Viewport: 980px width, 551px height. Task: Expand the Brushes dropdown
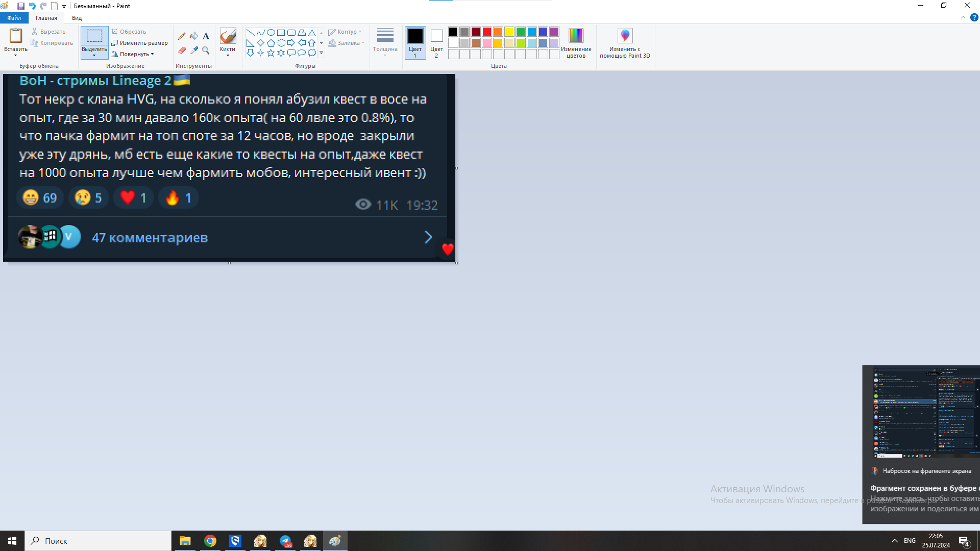228,55
